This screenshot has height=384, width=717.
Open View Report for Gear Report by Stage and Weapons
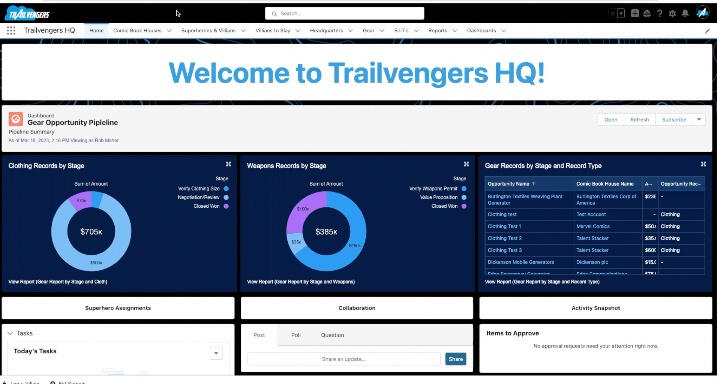(x=301, y=282)
